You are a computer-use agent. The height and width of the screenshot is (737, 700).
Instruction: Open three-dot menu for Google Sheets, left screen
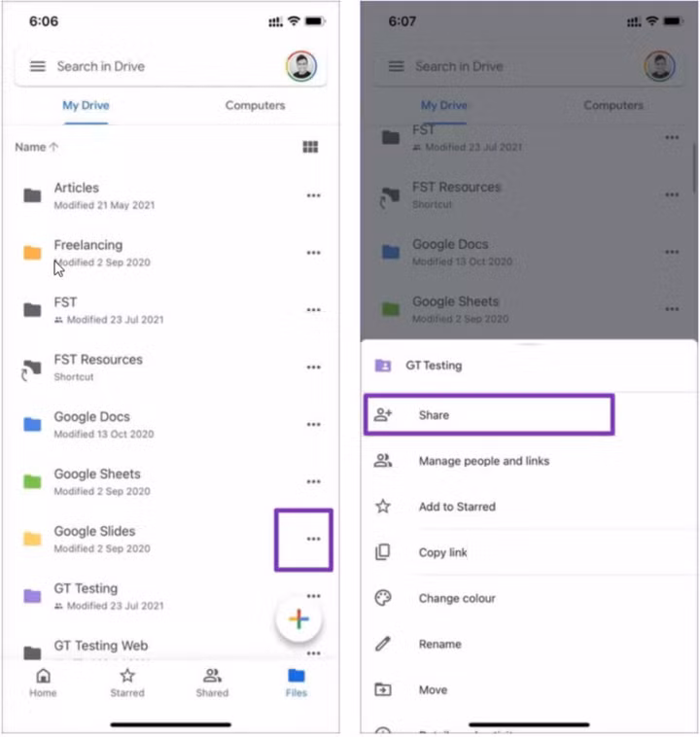click(314, 482)
